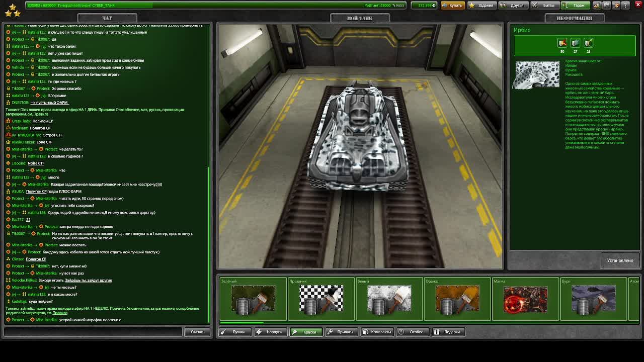Click the tank preview in the garage
This screenshot has height=362, width=644.
(x=358, y=137)
